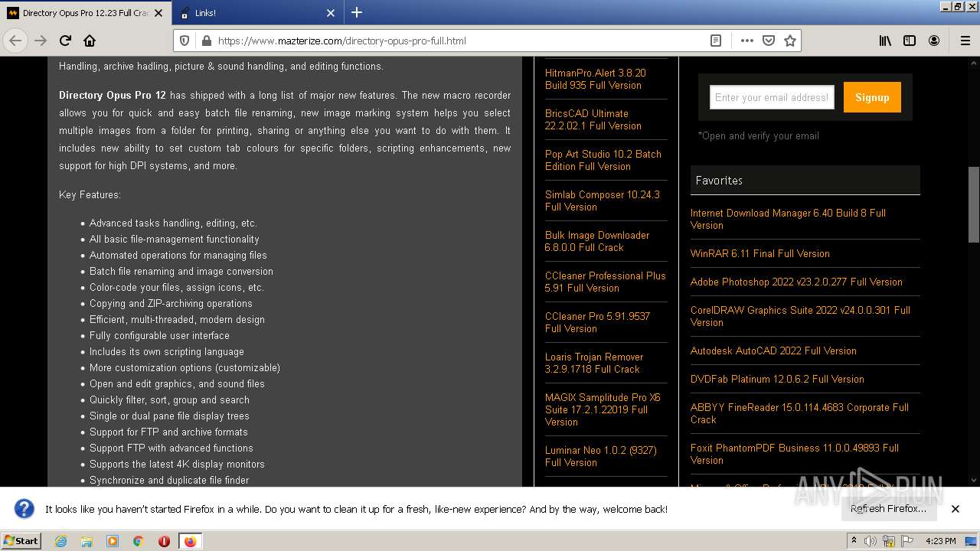Open Pop Art Studio 10.2 link

click(x=603, y=160)
